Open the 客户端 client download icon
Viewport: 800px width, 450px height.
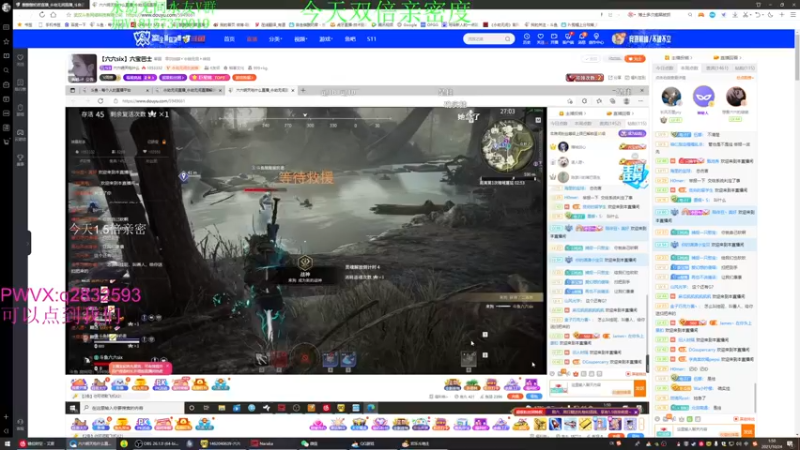click(x=568, y=38)
